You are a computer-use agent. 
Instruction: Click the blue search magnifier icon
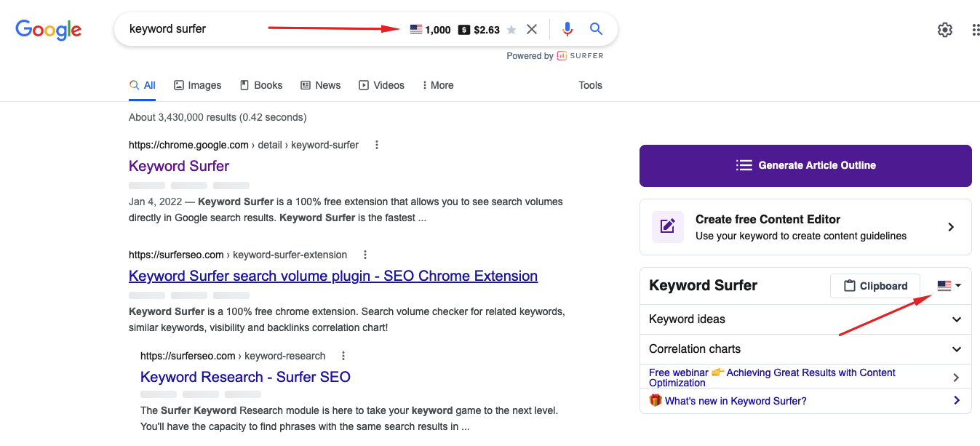coord(596,29)
